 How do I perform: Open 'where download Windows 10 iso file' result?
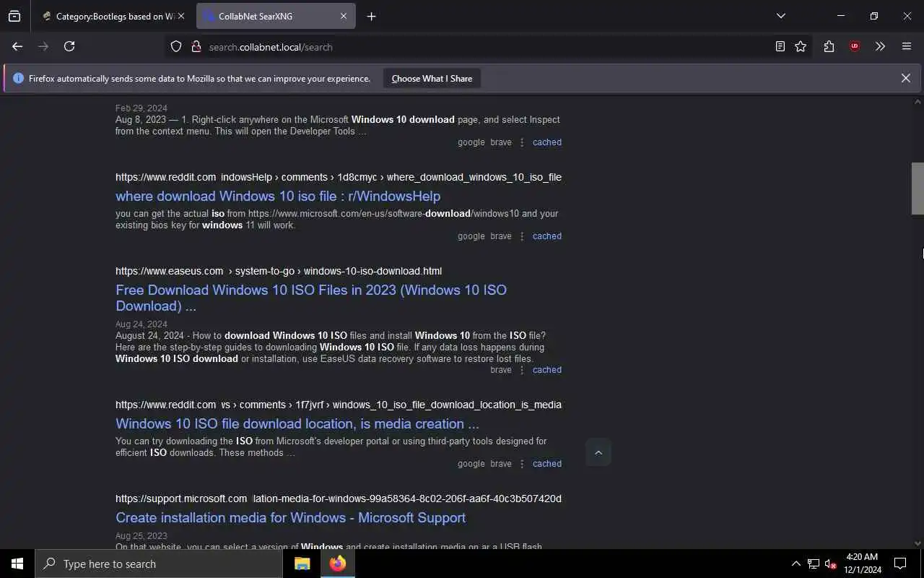(x=278, y=196)
